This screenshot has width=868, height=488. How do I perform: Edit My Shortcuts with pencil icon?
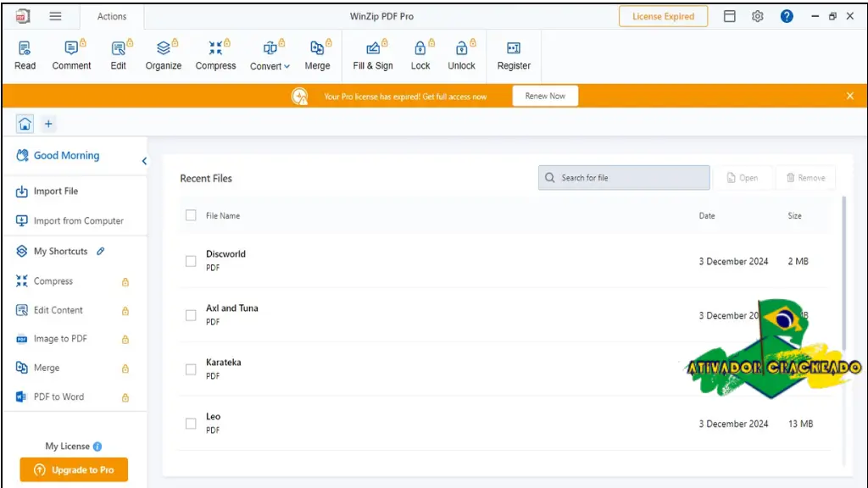pyautogui.click(x=100, y=251)
